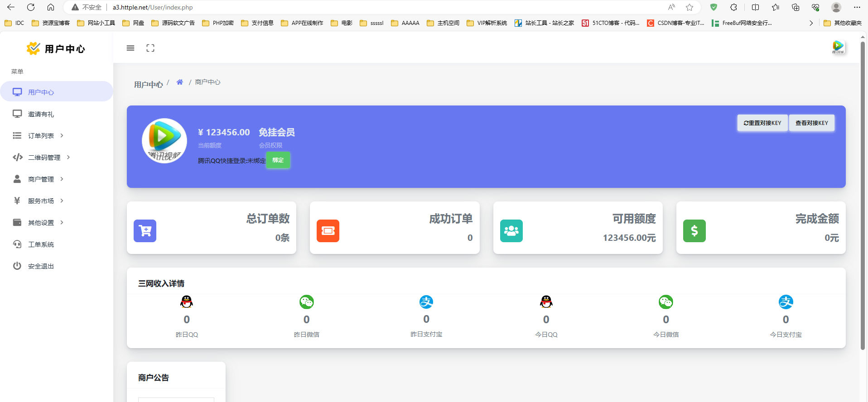Viewport: 868px width, 402px height.
Task: Open browser extensions puzzle icon
Action: (x=733, y=7)
